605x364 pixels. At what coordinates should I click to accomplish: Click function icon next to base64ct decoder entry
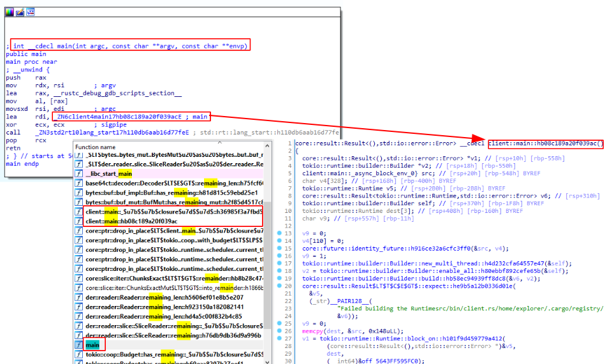click(x=79, y=183)
